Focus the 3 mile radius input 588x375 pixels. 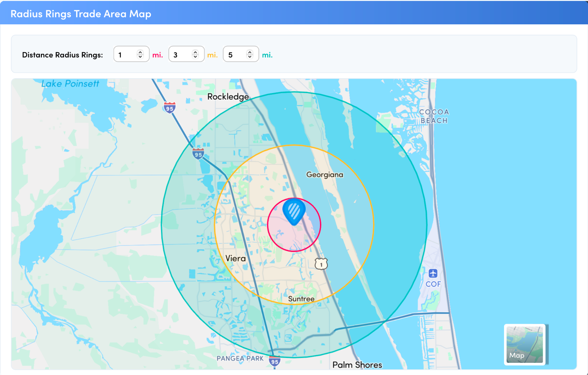pyautogui.click(x=180, y=55)
